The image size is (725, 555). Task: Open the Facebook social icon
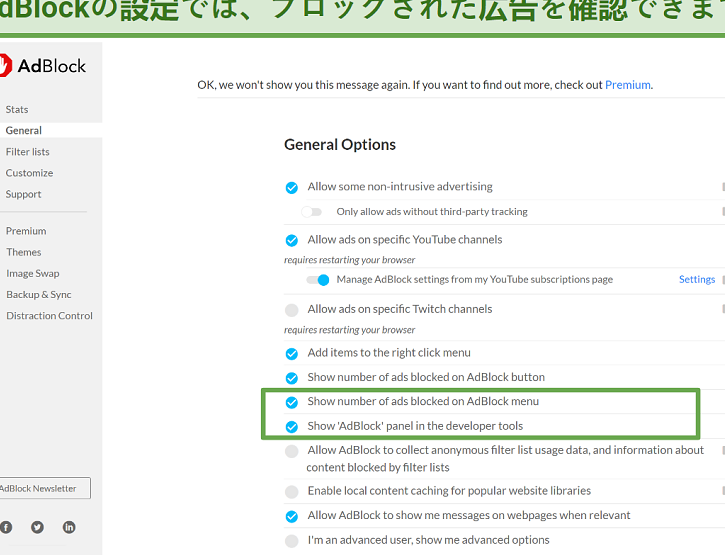point(6,527)
